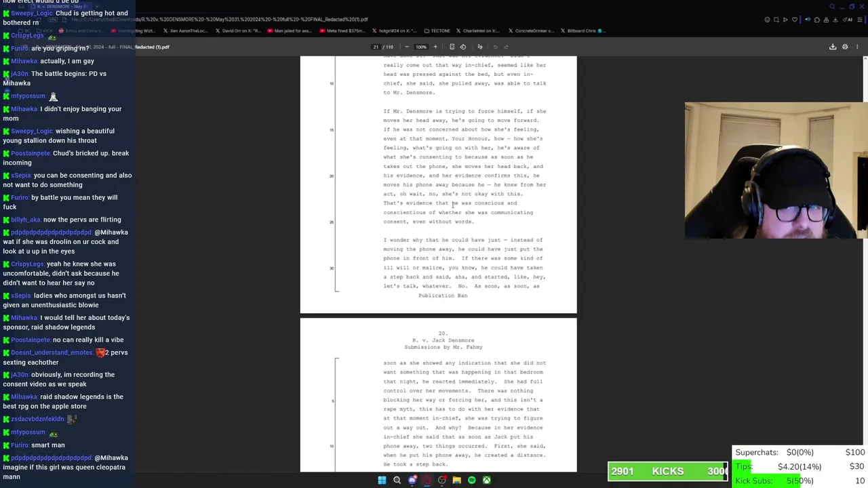The image size is (868, 488).
Task: Click the 'Publication Ban' text on the page
Action: pyautogui.click(x=443, y=296)
